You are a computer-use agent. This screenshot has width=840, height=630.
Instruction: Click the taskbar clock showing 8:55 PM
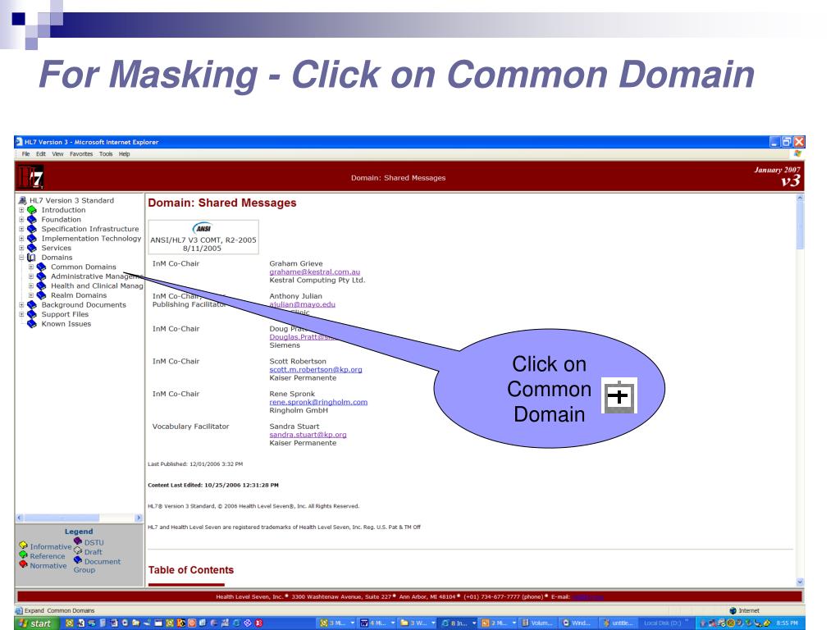pos(787,623)
